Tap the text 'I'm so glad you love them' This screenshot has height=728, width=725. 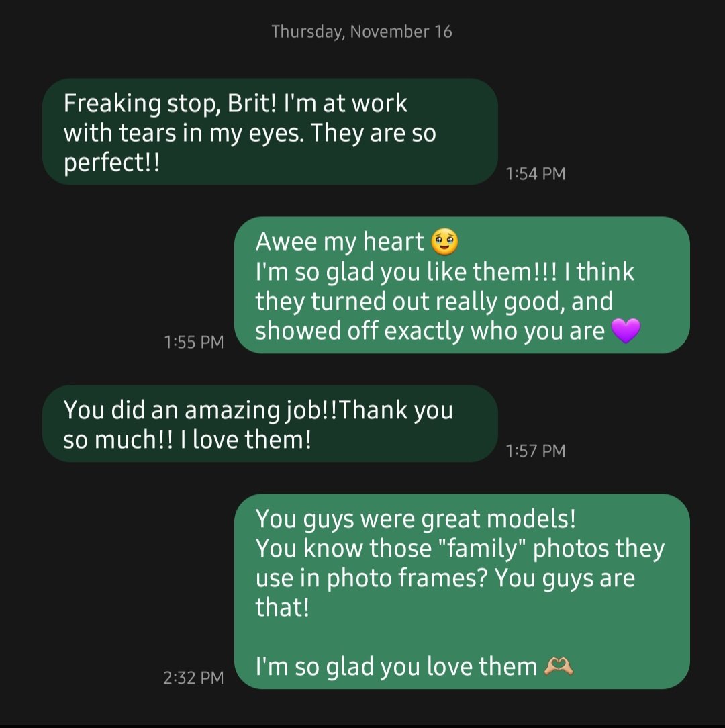coord(396,667)
